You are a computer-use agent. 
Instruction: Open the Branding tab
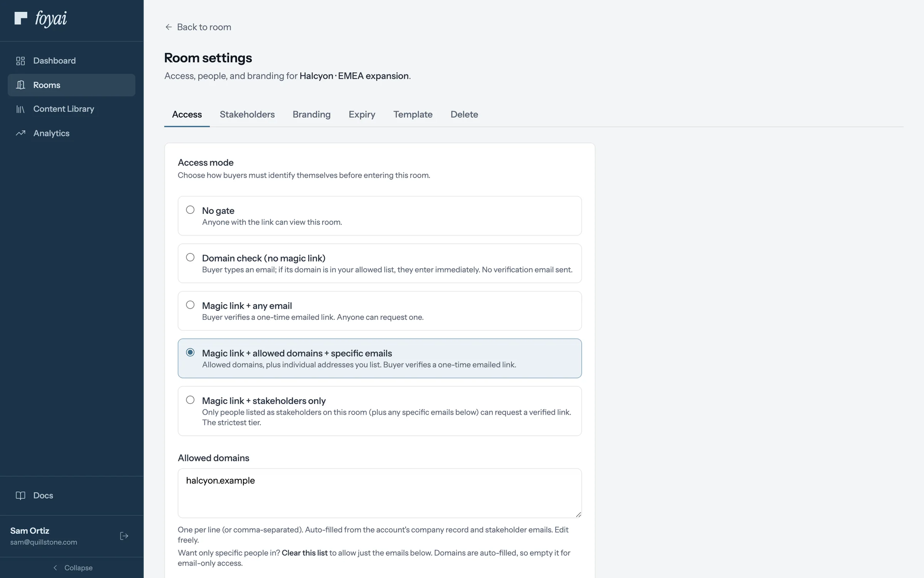[311, 114]
